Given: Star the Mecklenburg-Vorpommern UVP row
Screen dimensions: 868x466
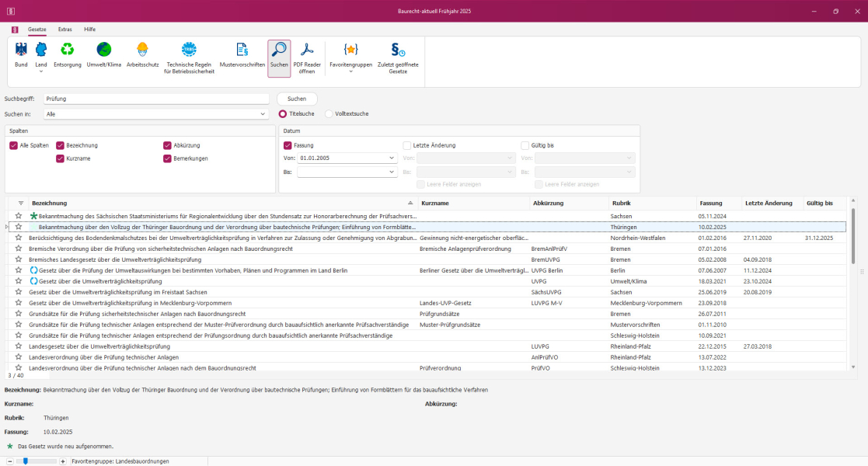Looking at the screenshot, I should [19, 303].
